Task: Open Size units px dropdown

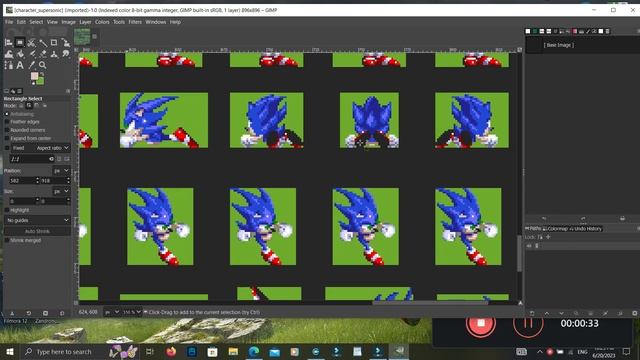Action: 61,191
